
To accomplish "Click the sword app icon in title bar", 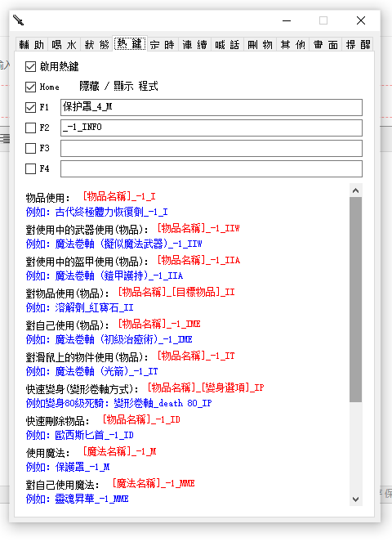I will pyautogui.click(x=18, y=20).
